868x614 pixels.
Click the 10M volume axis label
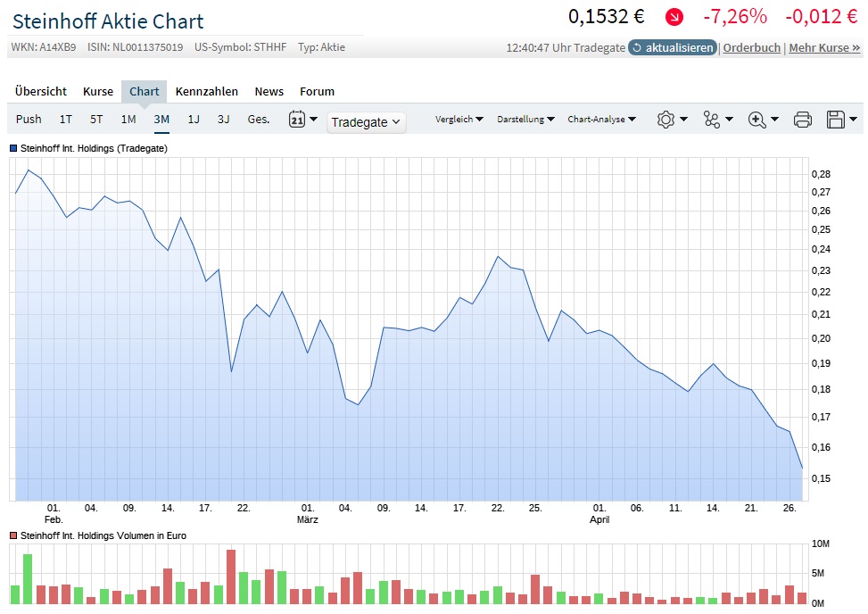[821, 544]
